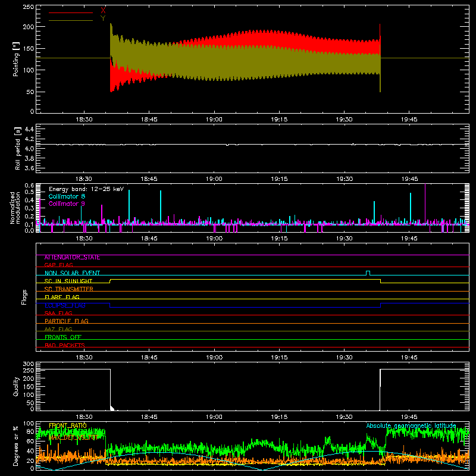Click the 300 tick on Quality axis

click(28, 364)
